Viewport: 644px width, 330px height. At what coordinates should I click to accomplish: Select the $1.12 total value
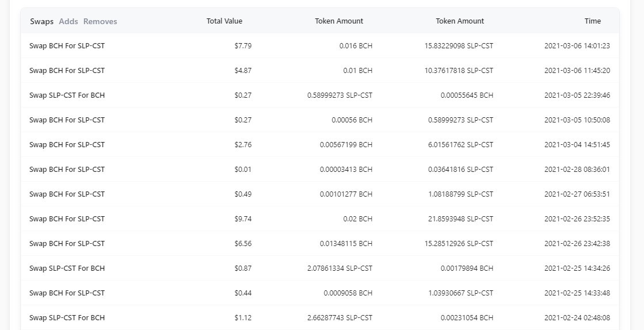(x=243, y=318)
